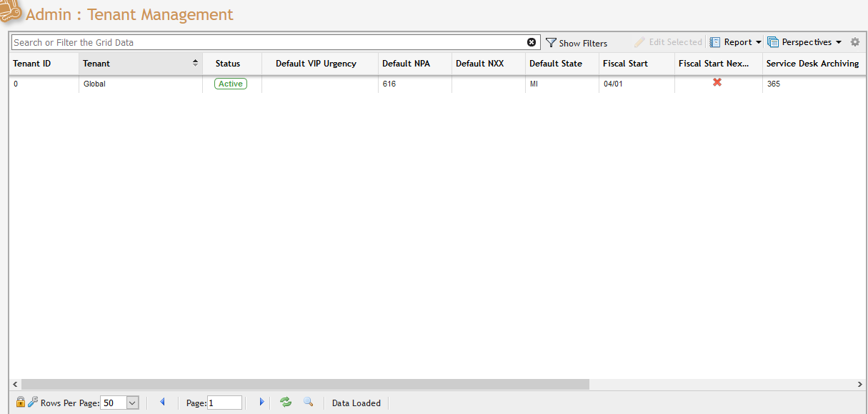Select the Global tenant row
The height and width of the screenshot is (414, 868).
(95, 84)
